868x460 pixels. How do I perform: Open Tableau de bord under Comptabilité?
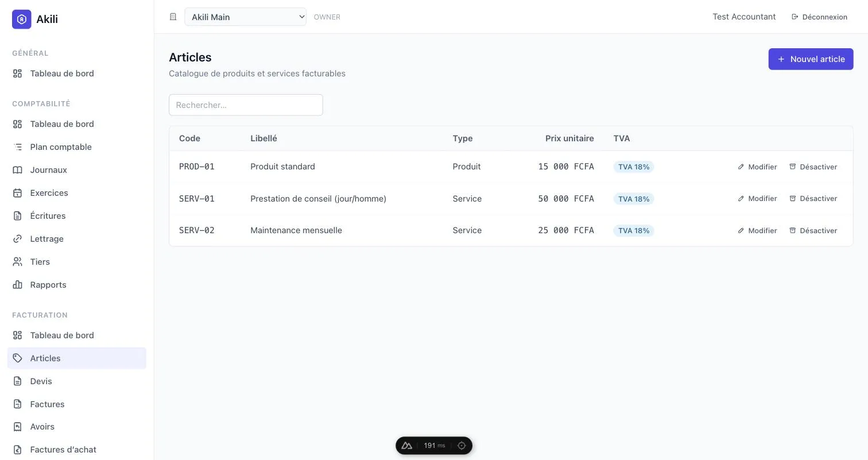(76, 124)
